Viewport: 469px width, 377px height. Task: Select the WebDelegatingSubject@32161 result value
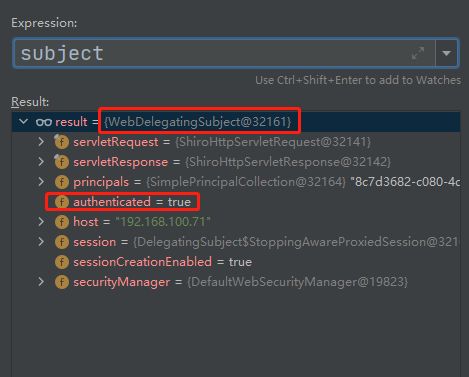pos(198,122)
